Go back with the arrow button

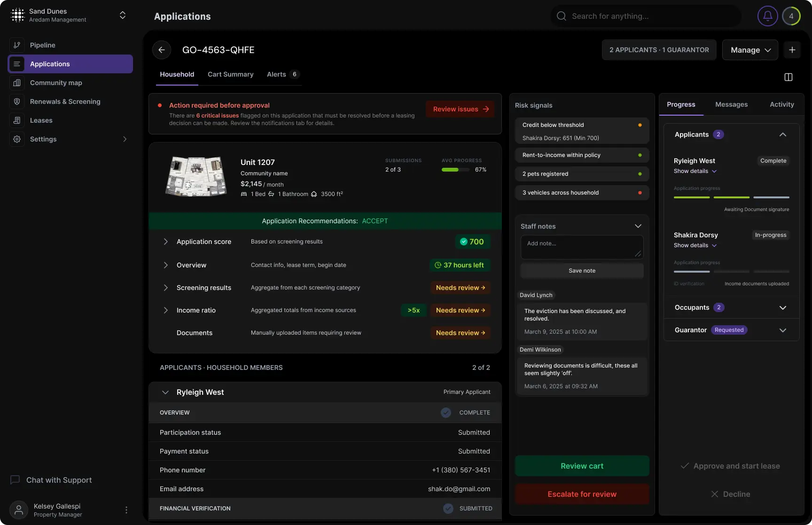coord(162,50)
